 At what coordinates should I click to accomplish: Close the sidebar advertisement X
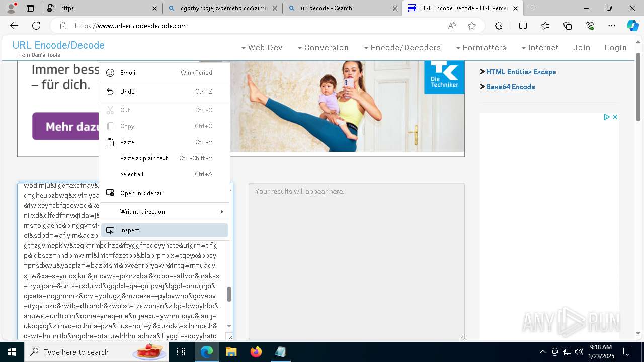click(615, 117)
